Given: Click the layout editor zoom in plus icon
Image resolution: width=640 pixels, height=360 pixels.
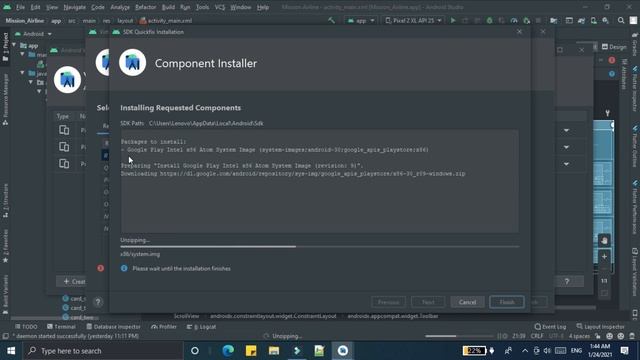Looking at the screenshot, I should pos(604,257).
